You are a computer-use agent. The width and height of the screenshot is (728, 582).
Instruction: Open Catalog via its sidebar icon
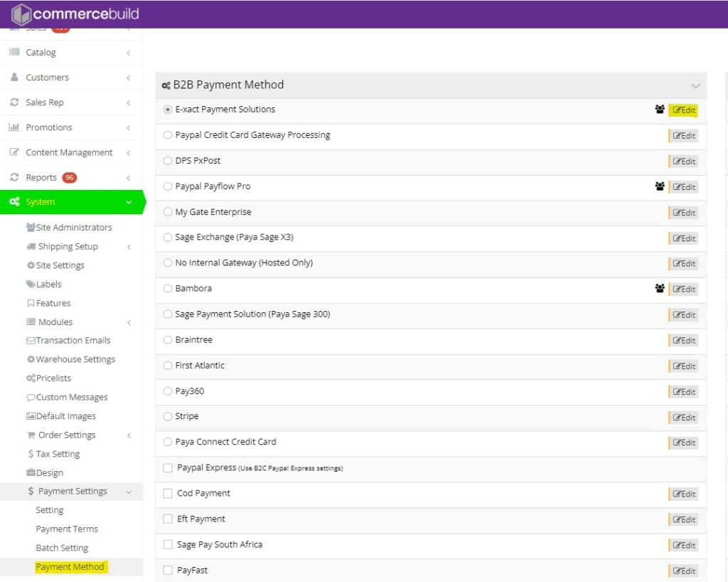coord(14,53)
